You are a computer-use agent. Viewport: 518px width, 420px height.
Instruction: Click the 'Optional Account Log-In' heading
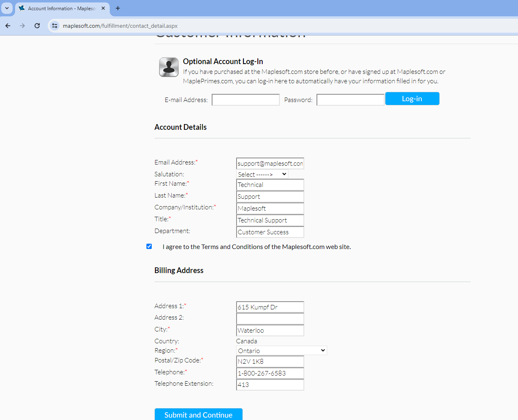tap(223, 61)
